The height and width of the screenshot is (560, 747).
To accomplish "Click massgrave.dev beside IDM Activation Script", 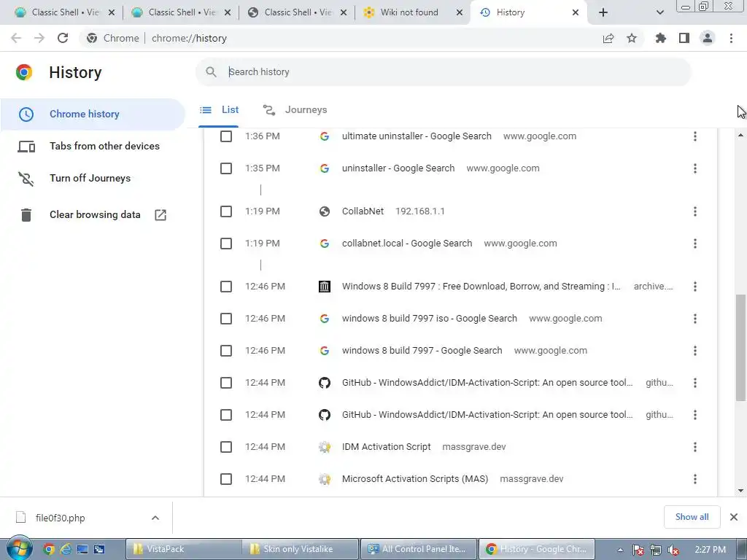I will click(x=474, y=447).
